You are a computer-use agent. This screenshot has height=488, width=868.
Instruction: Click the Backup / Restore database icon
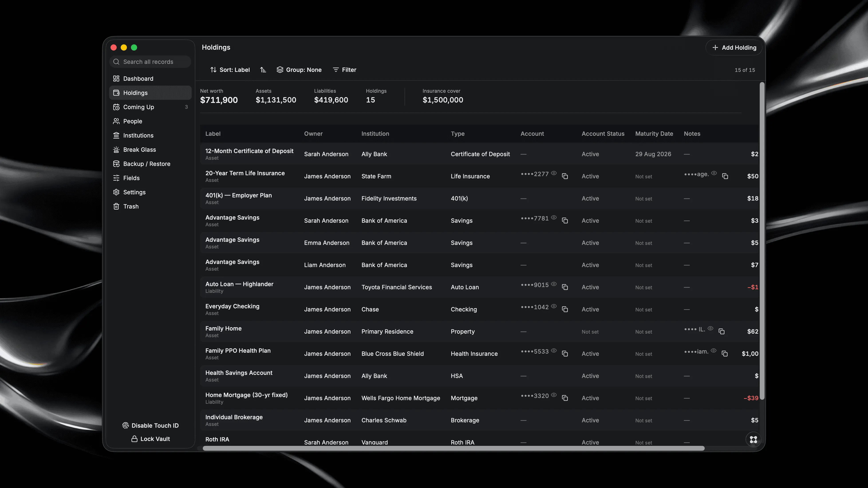click(x=116, y=164)
